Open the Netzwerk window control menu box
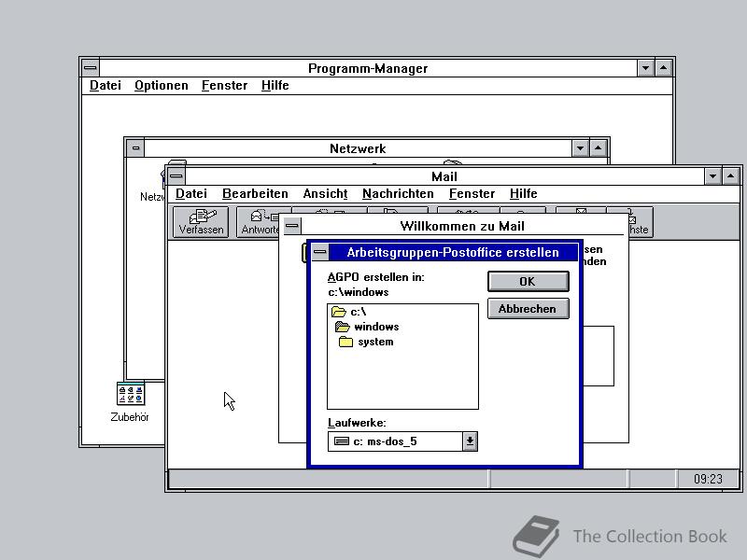 (x=135, y=148)
